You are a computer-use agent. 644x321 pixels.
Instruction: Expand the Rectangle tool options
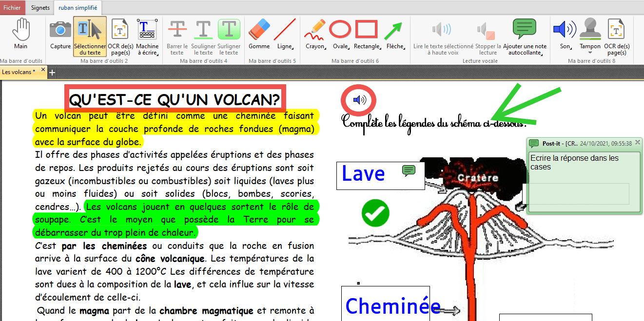(x=381, y=47)
